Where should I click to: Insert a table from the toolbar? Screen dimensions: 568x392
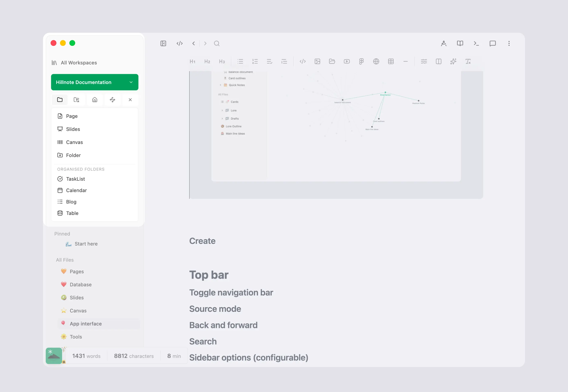pyautogui.click(x=391, y=61)
